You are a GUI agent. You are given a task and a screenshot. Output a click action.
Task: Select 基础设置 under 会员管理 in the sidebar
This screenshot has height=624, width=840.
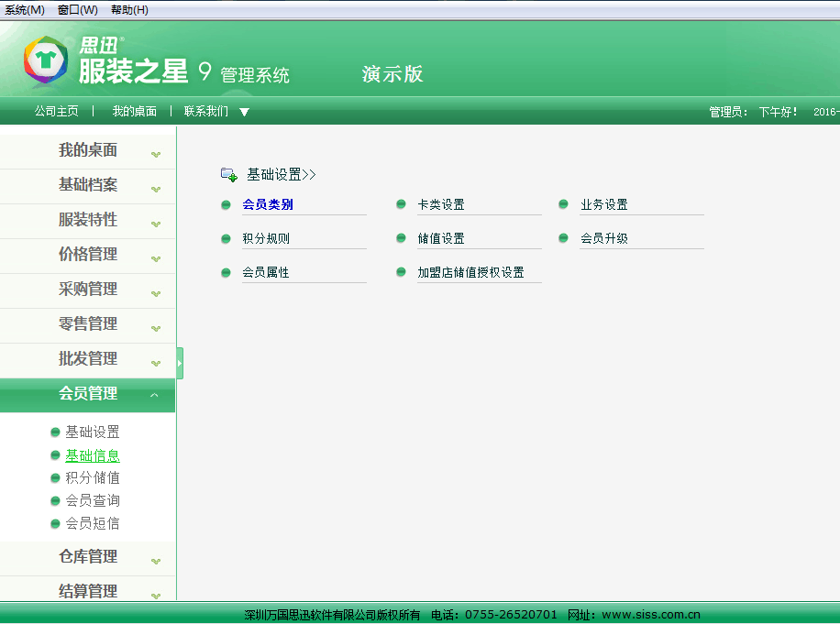coord(92,432)
